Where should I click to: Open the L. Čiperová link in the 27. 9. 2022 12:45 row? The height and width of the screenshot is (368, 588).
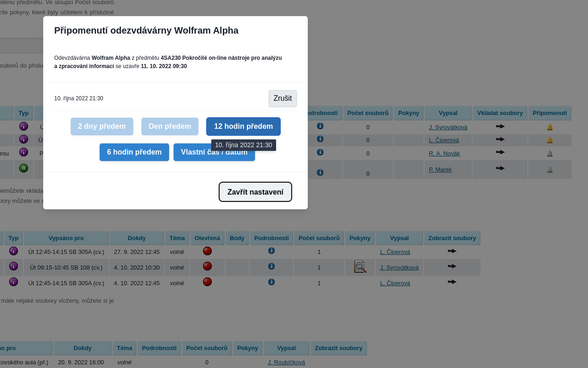click(395, 252)
